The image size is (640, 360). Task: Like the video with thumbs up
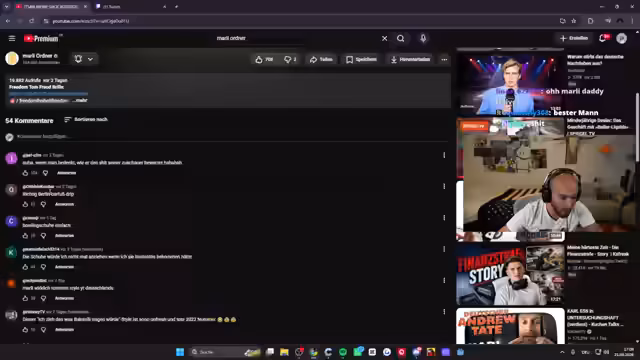(x=264, y=60)
